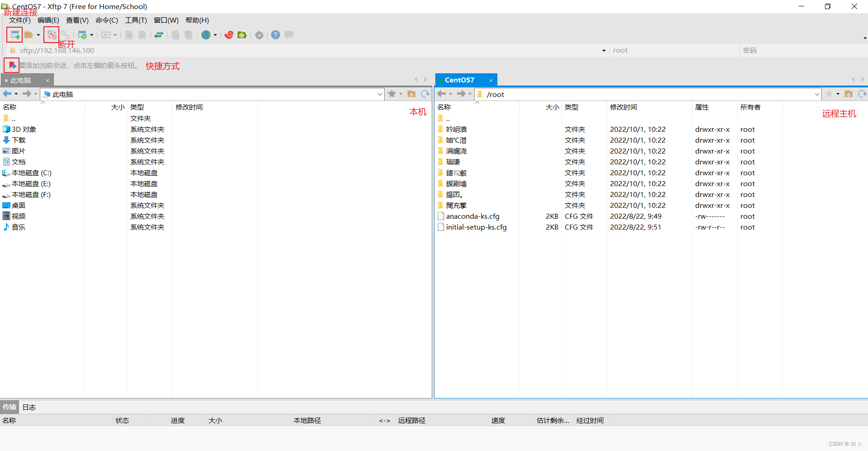Refresh the local pane listing
The height and width of the screenshot is (451, 868).
pos(425,94)
